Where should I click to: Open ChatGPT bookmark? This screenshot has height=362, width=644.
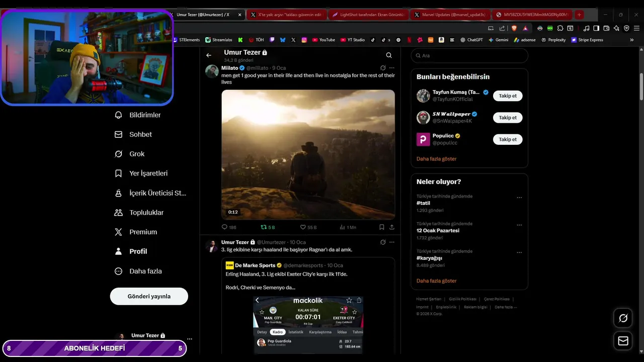point(471,40)
